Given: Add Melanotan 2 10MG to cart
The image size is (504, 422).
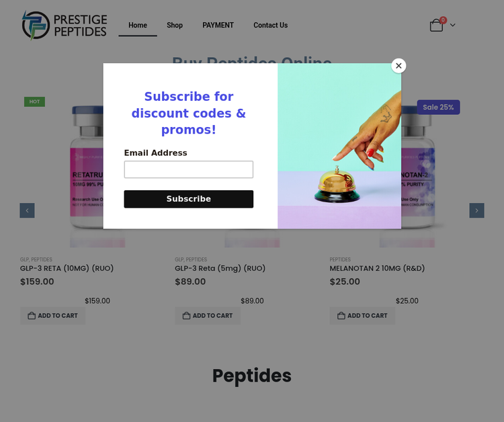Looking at the screenshot, I should [362, 316].
